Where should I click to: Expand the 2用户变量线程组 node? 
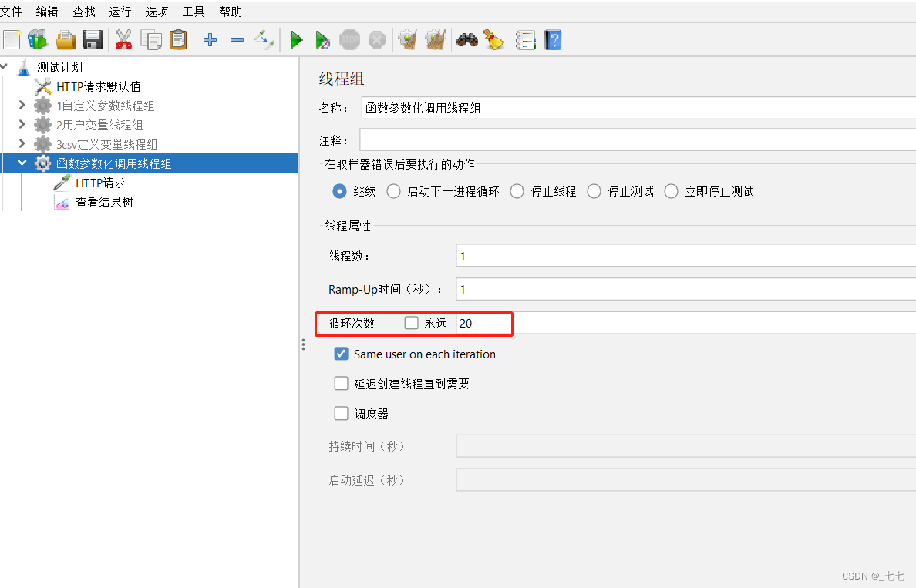coord(22,124)
